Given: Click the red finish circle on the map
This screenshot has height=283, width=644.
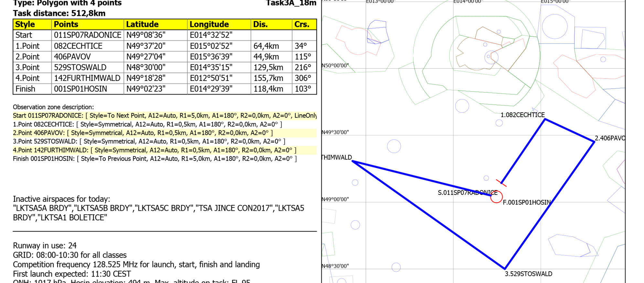Looking at the screenshot, I should coord(496,197).
